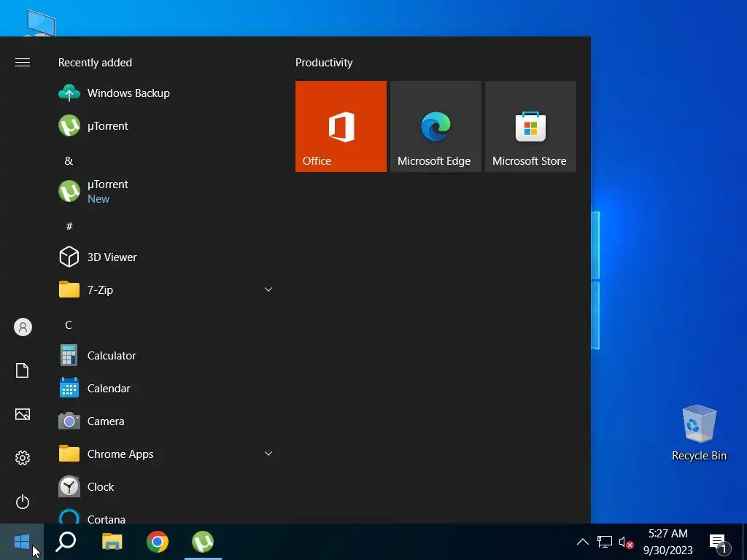Click the '&' letter group header
Viewport: 747px width, 560px height.
coord(69,161)
